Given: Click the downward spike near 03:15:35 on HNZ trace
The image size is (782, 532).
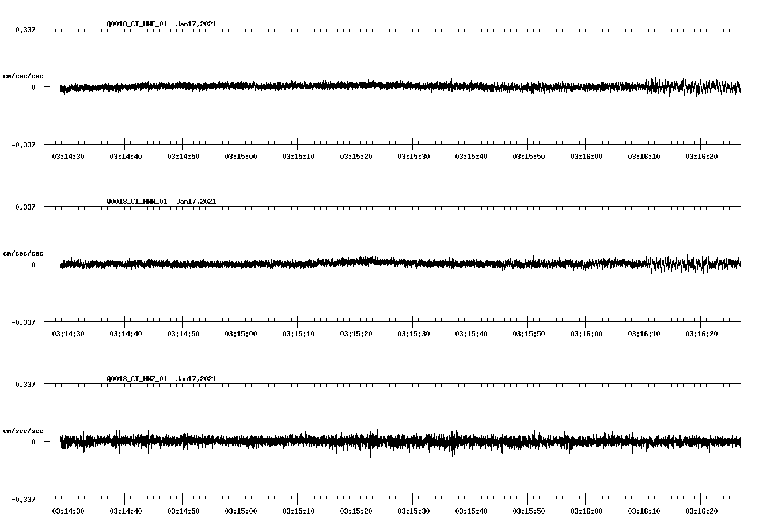Looking at the screenshot, I should pos(453,452).
